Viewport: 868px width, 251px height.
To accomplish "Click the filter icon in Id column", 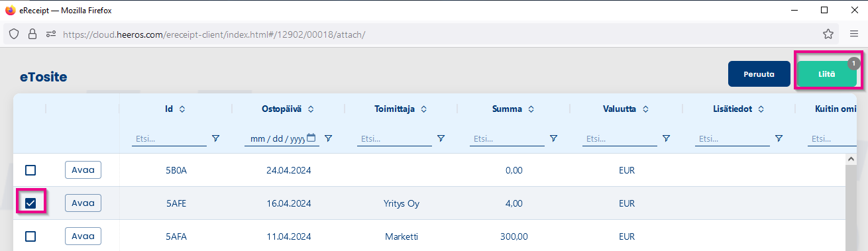I will coord(215,138).
